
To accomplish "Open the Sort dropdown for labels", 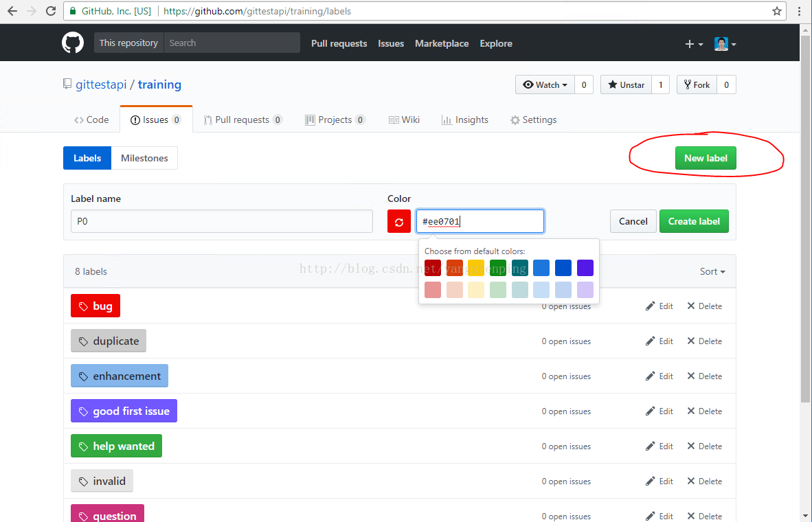I will tap(712, 271).
